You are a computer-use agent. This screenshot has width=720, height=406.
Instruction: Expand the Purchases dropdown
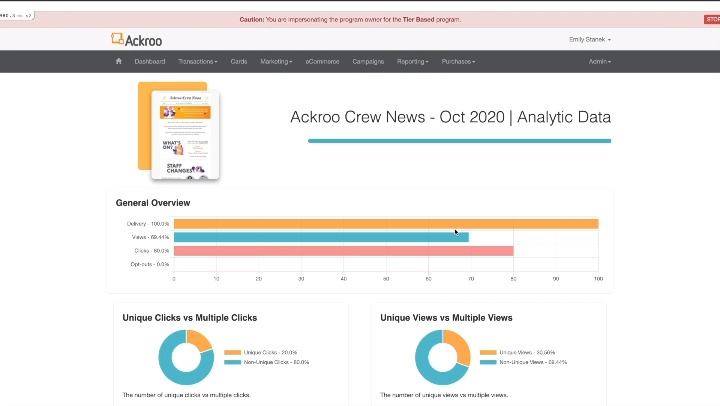(x=458, y=62)
